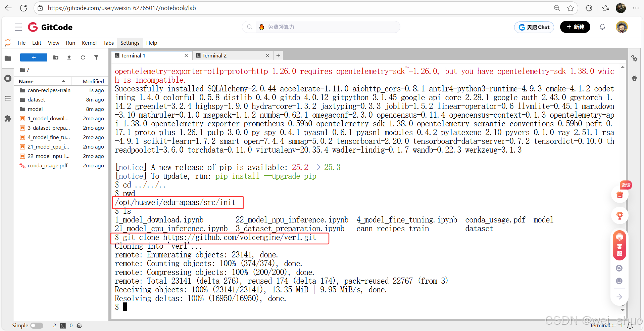Open the browser profile avatar
This screenshot has height=331, width=644.
tap(621, 8)
